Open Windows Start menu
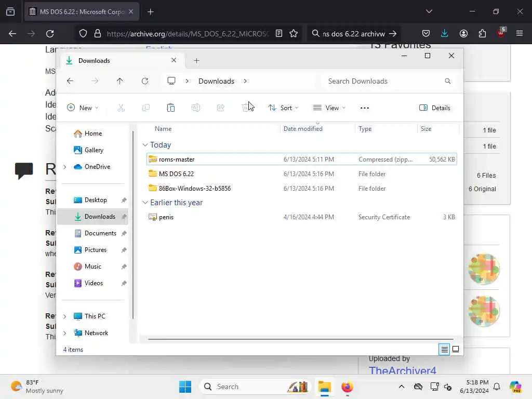532x399 pixels. pyautogui.click(x=185, y=387)
